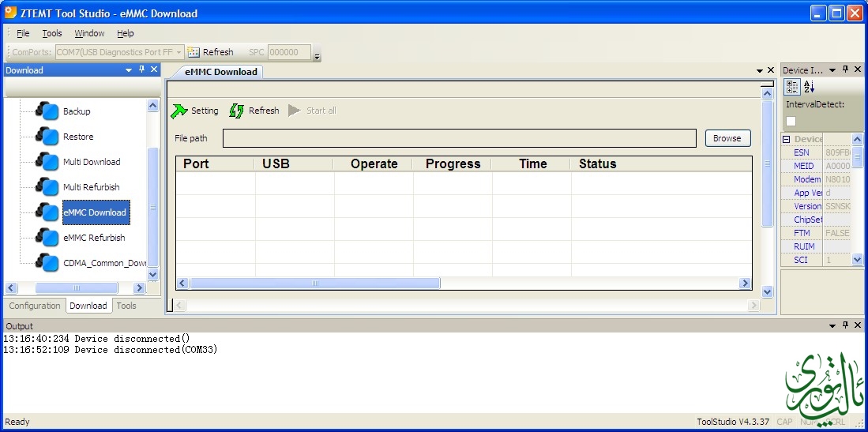This screenshot has height=432, width=868.
Task: Close the eMMC Download document tab
Action: click(771, 70)
